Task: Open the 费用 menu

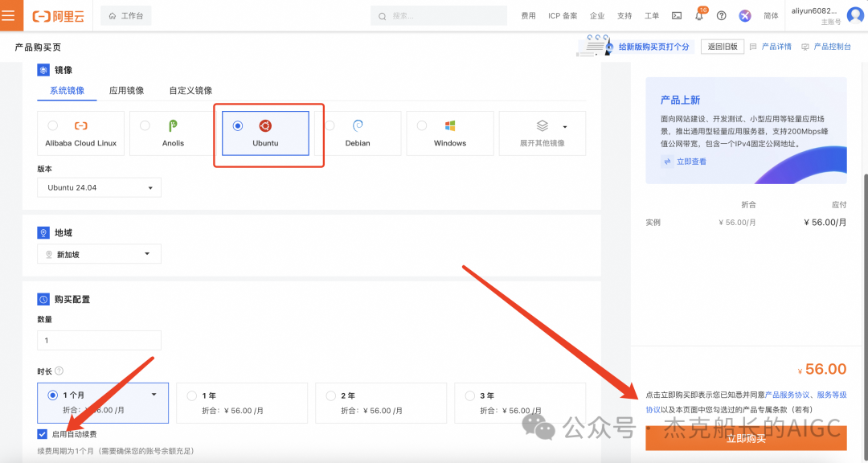Action: point(528,16)
